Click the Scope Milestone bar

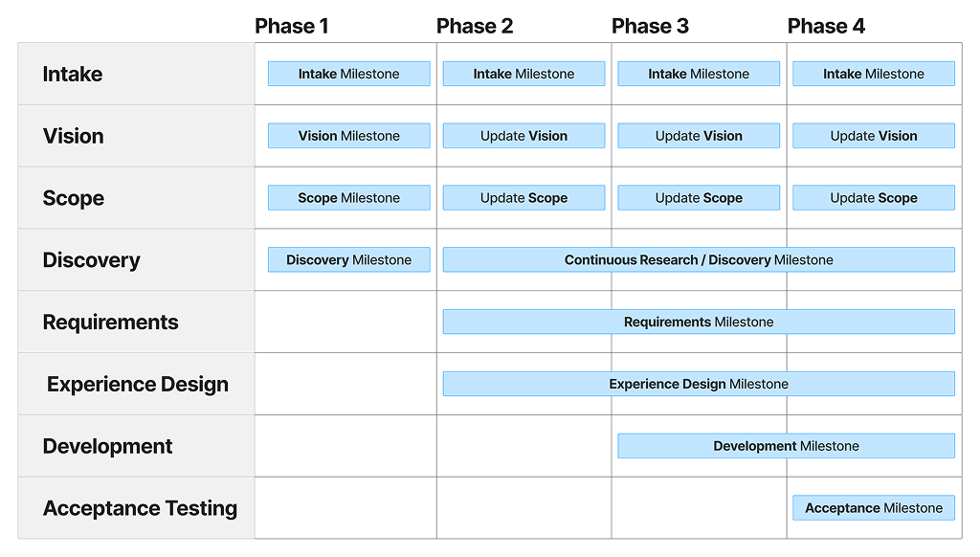tap(348, 198)
